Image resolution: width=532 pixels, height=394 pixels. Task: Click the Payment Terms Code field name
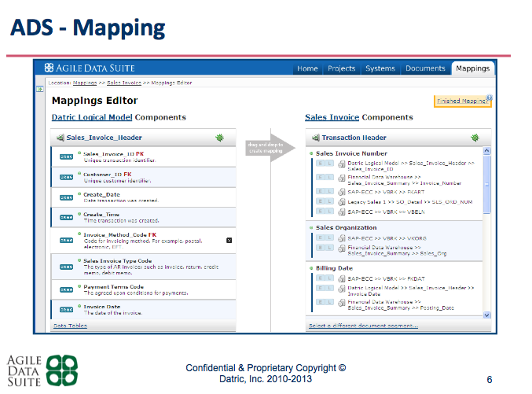(114, 287)
